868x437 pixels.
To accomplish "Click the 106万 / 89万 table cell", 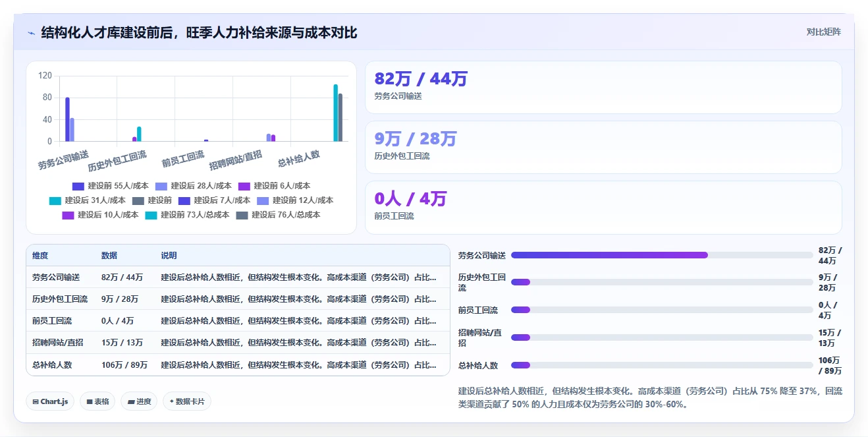I will point(124,364).
